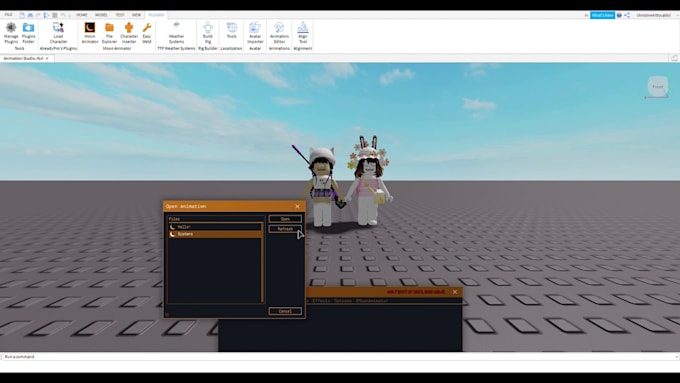Open the user account name dropdown
Viewport: 680px width, 383px height.
(x=655, y=15)
